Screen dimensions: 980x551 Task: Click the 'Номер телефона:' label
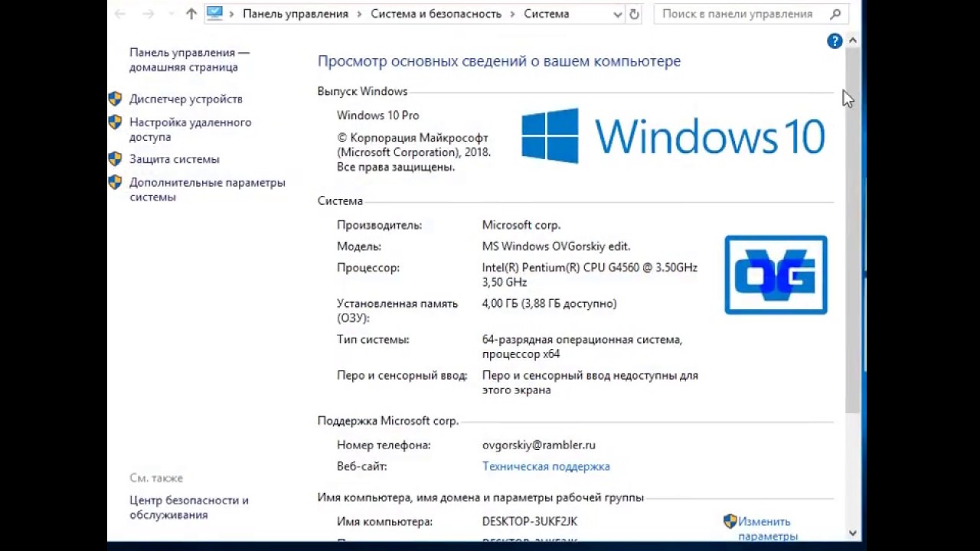384,445
